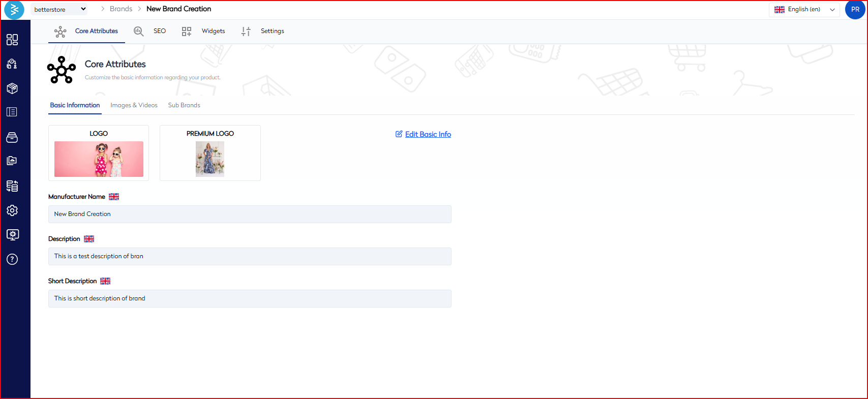This screenshot has height=399, width=868.
Task: Click the package box icon in sidebar
Action: [x=12, y=88]
